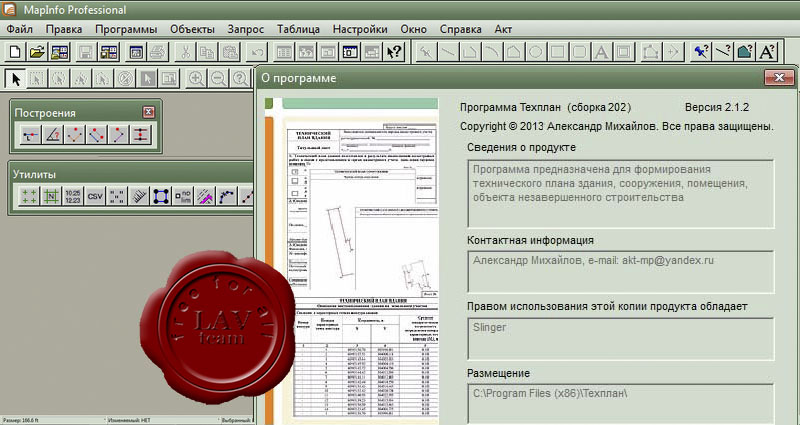Open the Объекты menu
Image resolution: width=800 pixels, height=425 pixels.
click(192, 29)
